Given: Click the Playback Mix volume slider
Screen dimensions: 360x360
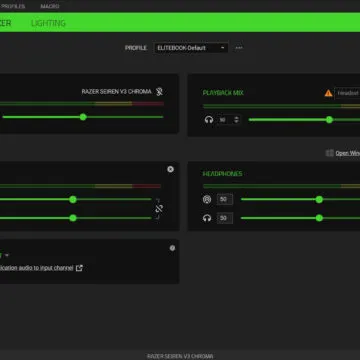Looking at the screenshot, I should 304,120.
